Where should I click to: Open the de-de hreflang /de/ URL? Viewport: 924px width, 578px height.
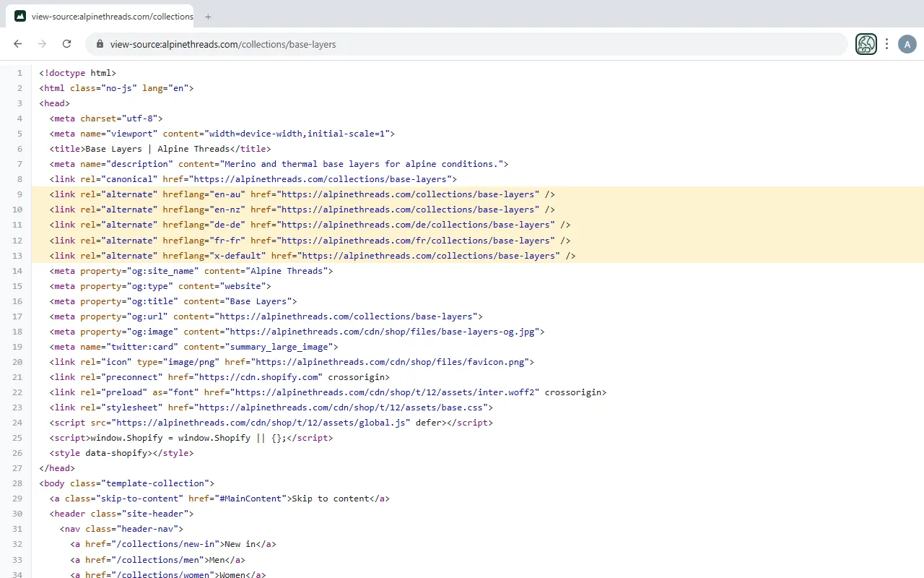point(417,225)
